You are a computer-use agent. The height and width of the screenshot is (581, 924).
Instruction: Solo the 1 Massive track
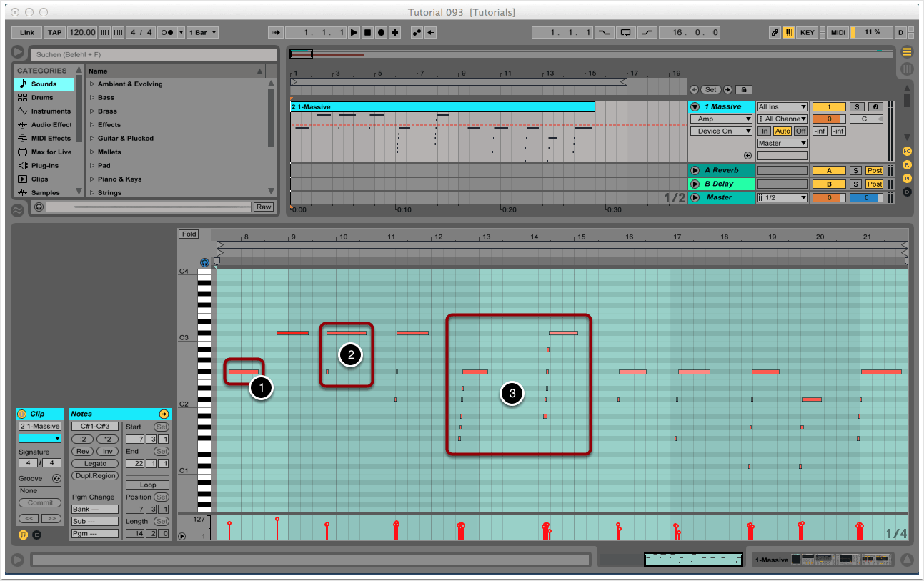tap(856, 106)
